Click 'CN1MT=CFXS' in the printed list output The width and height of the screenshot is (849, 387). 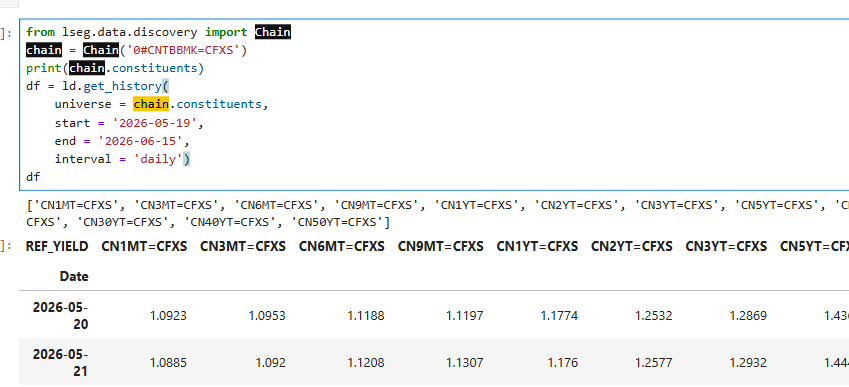click(75, 205)
